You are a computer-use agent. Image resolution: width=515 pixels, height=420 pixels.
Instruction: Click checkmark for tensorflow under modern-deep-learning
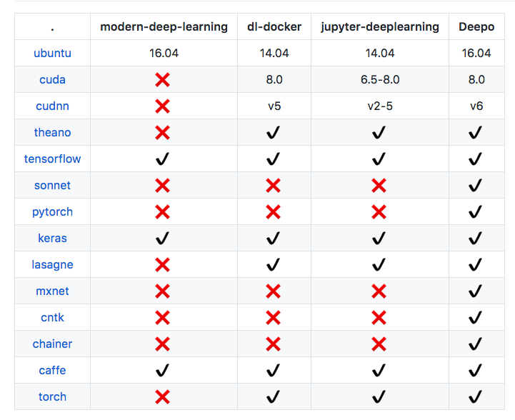point(163,159)
